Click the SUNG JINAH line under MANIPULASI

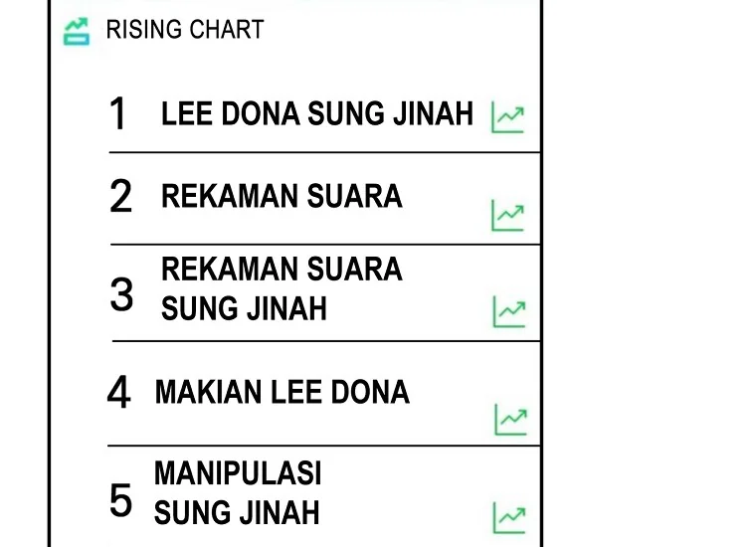pos(237,513)
